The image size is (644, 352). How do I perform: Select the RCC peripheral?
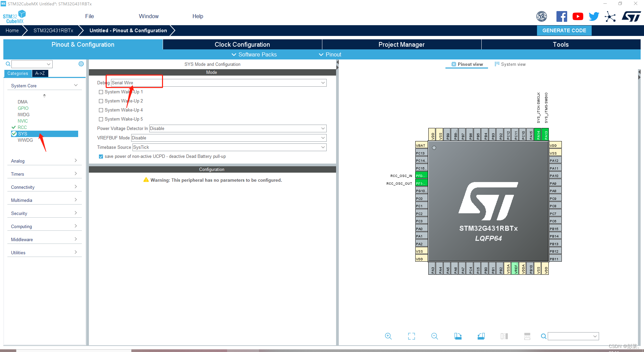[22, 127]
